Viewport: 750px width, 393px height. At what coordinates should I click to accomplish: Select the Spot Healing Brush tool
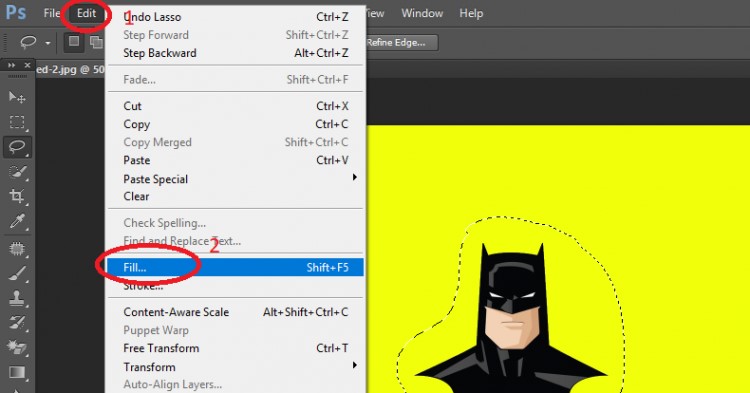click(17, 249)
